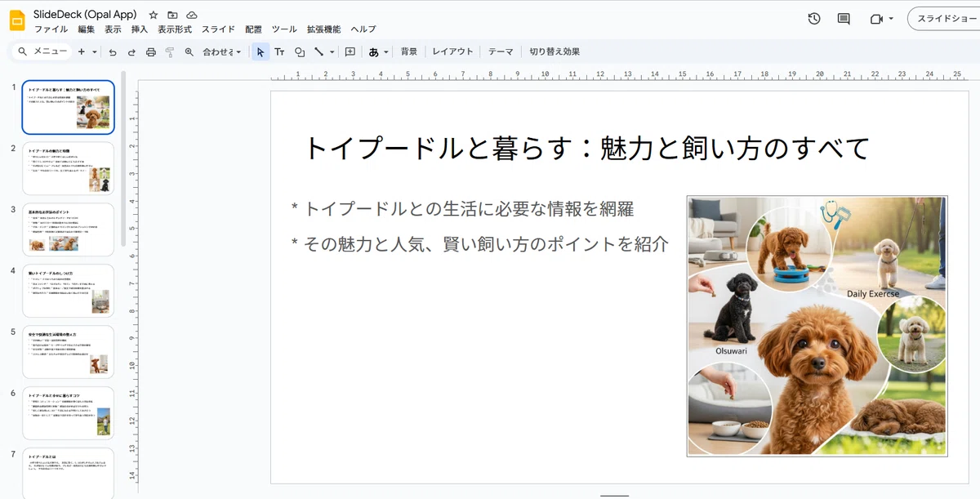Click the print icon

coord(150,51)
